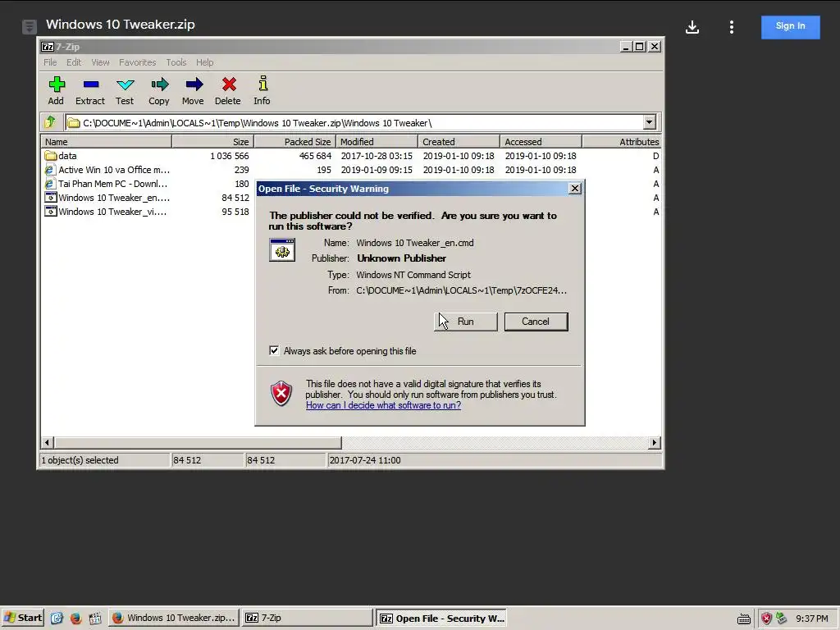Click the Move toolbar icon

[194, 84]
